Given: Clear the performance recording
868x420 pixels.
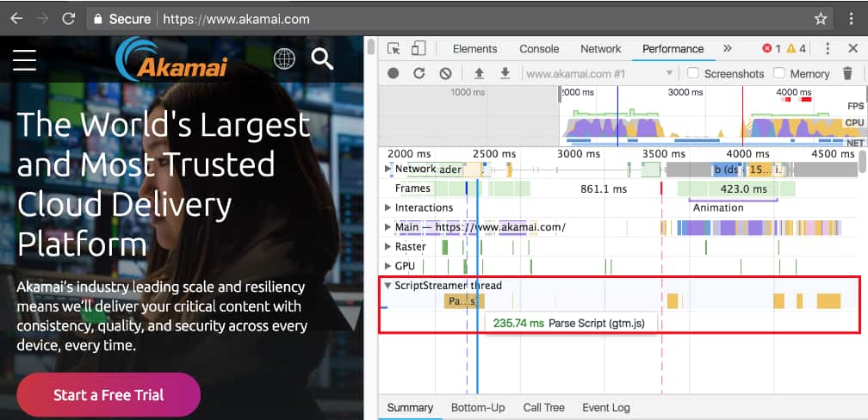Looking at the screenshot, I should pos(445,74).
